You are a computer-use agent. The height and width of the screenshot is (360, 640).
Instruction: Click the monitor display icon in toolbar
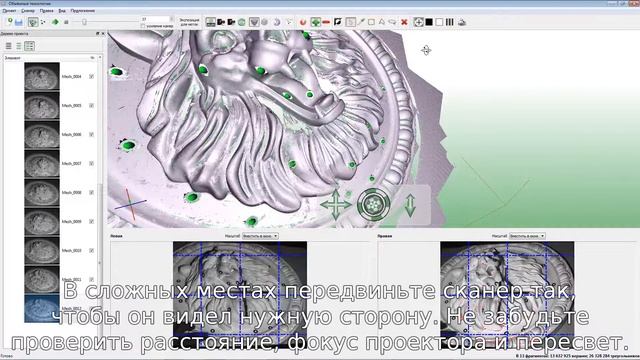click(211, 22)
